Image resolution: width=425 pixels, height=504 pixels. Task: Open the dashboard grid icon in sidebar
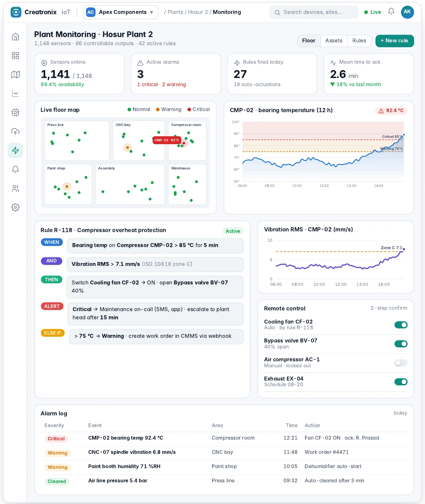(x=15, y=56)
